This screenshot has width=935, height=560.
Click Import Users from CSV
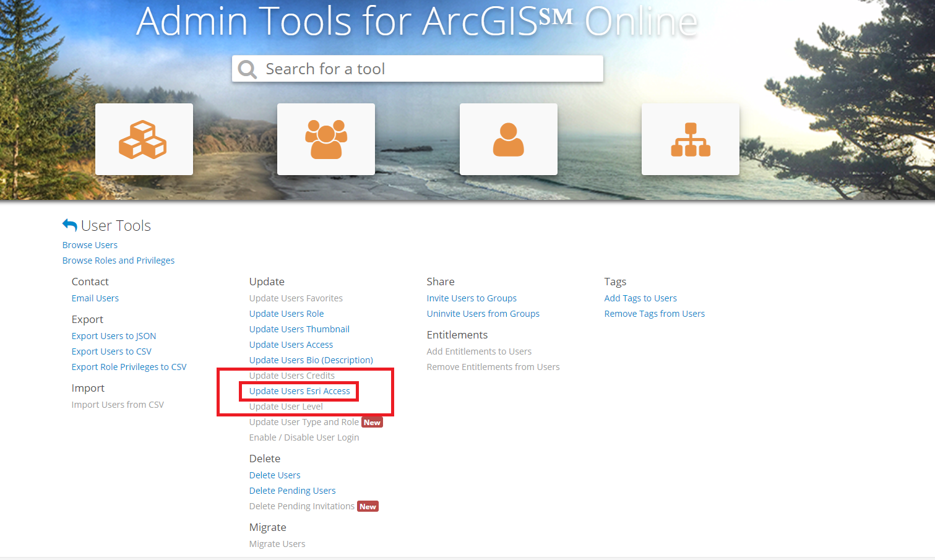[118, 405]
